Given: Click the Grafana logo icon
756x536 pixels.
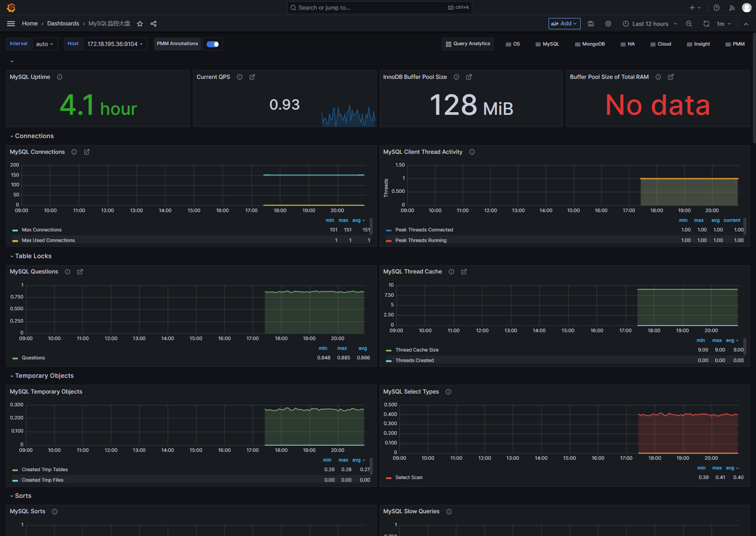Looking at the screenshot, I should (11, 7).
